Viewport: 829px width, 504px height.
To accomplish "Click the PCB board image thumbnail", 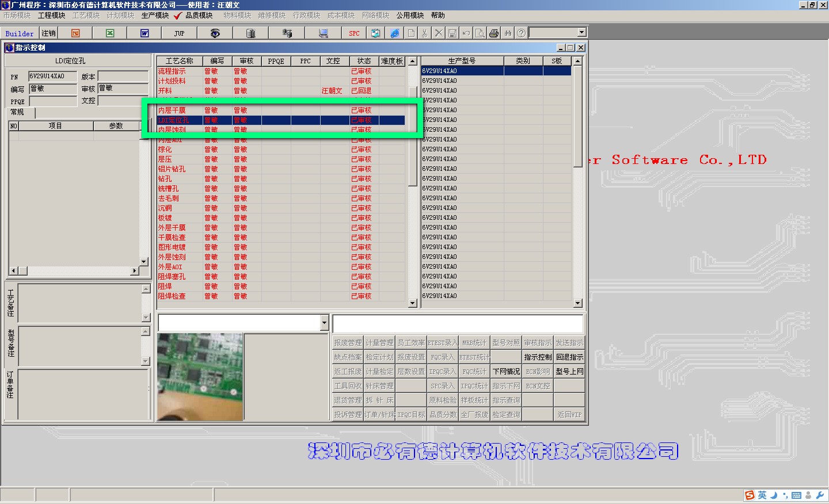I will click(200, 377).
